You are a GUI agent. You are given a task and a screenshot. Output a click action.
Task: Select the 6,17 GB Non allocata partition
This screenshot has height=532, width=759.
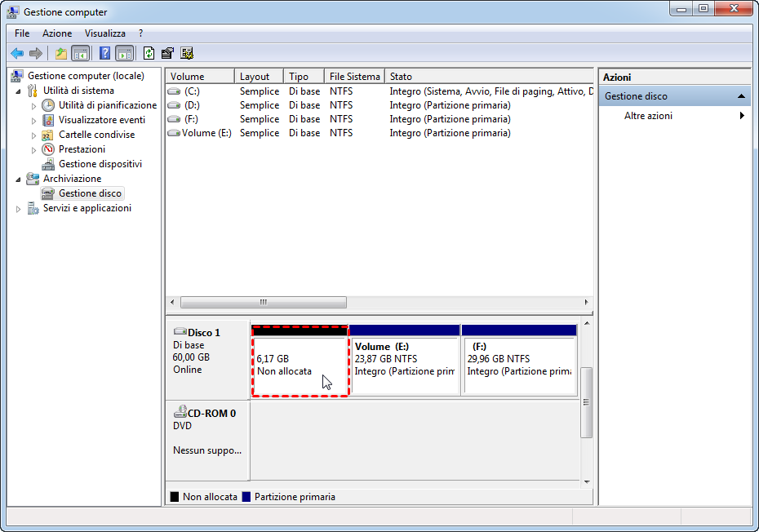coord(300,361)
